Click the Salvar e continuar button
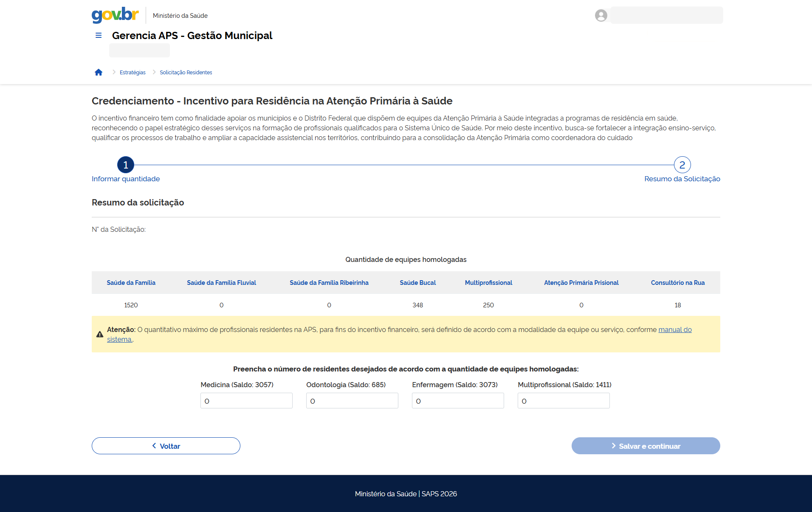 pos(646,446)
